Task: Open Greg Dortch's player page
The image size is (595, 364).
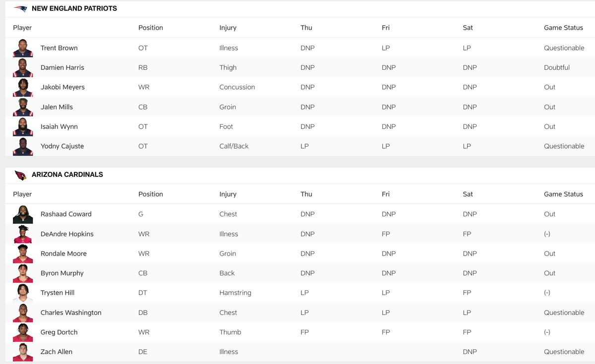Action: tap(59, 332)
